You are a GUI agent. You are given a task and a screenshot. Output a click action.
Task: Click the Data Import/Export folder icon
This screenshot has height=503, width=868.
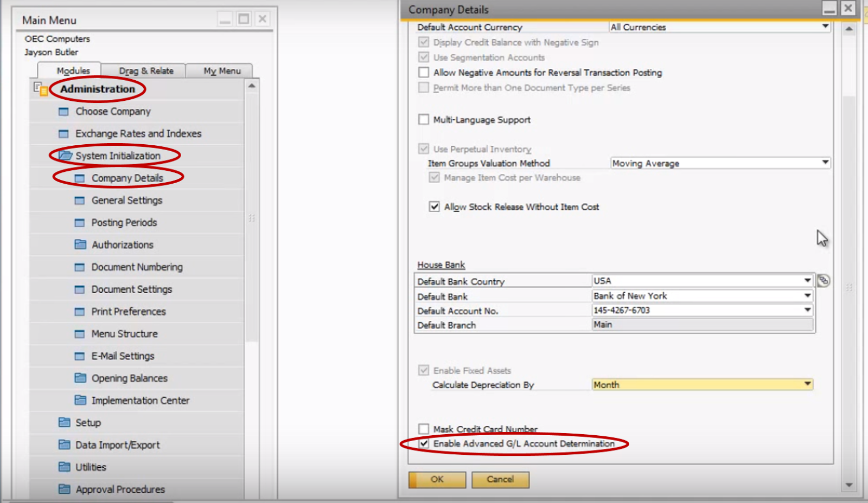(64, 444)
